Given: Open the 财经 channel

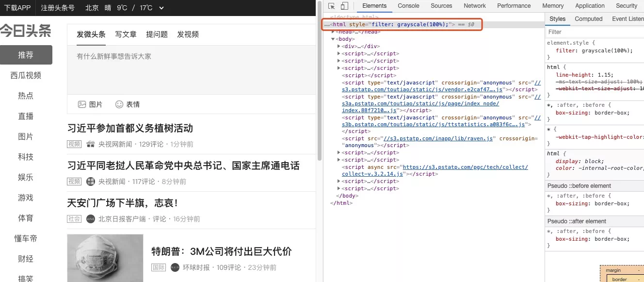Looking at the screenshot, I should point(26,259).
